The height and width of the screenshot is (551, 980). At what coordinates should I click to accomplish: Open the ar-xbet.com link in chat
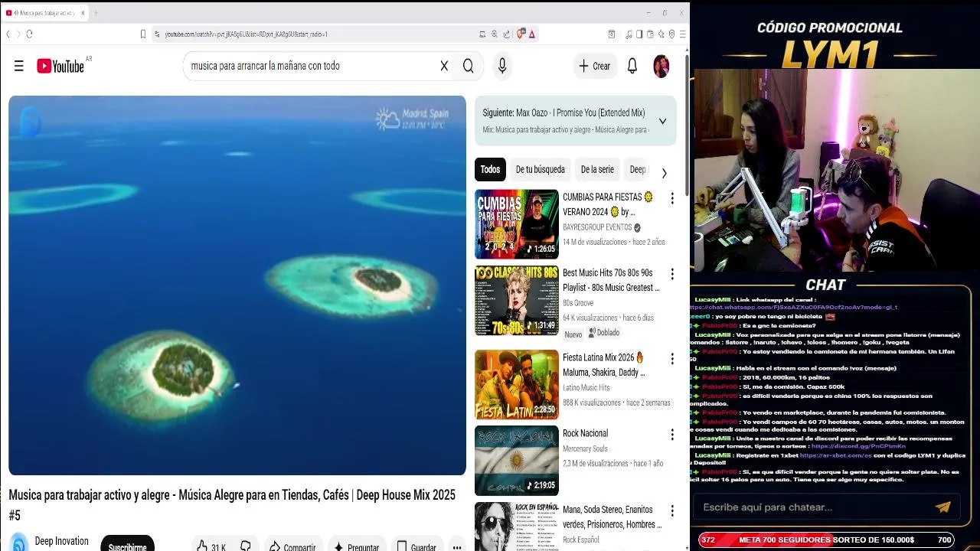(836, 455)
